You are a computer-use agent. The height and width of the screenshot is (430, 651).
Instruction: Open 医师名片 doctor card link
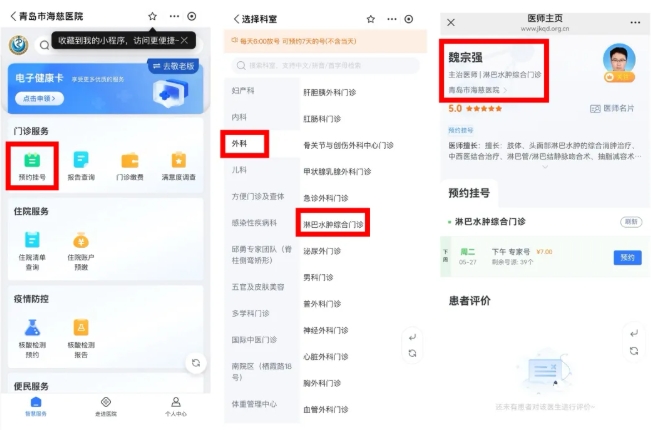coord(612,108)
